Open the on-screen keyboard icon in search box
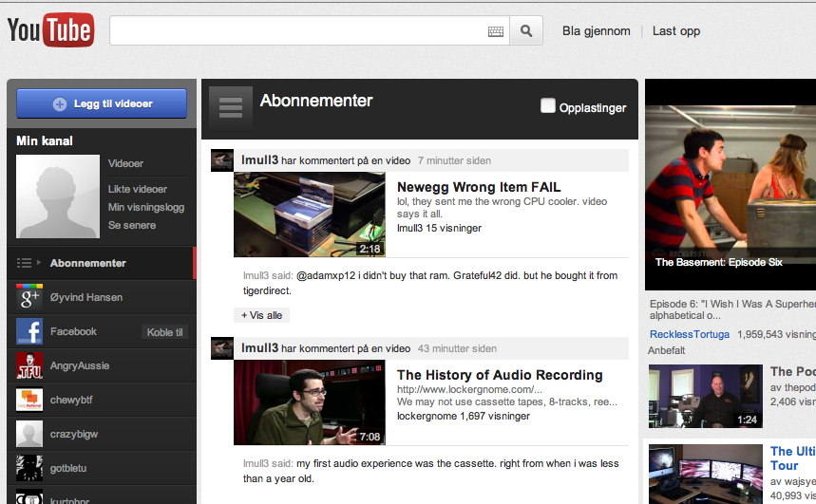 click(496, 31)
